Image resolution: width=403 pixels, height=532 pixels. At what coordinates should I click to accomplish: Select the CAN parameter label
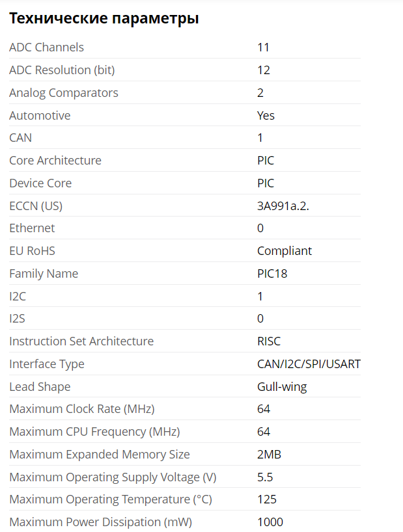coord(20,138)
